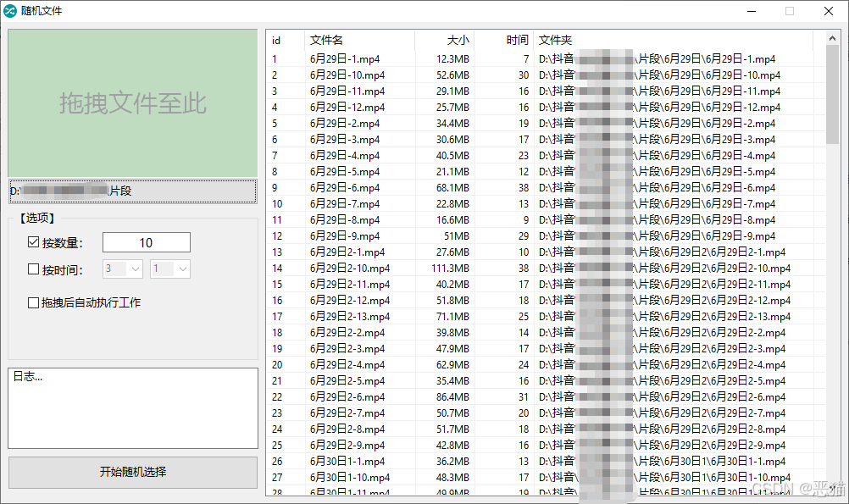Select file 6月29日-6.mp4

[x=345, y=188]
